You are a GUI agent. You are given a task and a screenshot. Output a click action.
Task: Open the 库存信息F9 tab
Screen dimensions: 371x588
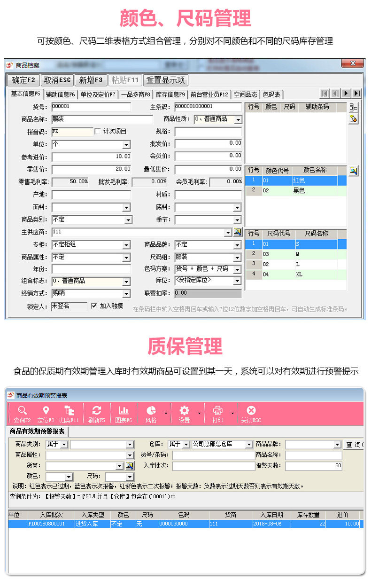pos(170,94)
